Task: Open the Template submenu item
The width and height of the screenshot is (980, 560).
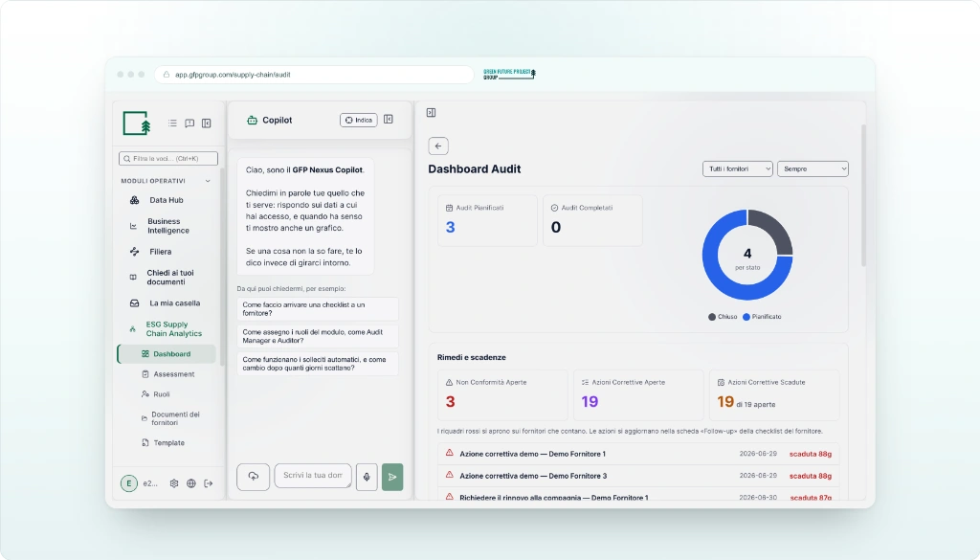Action: pos(168,442)
